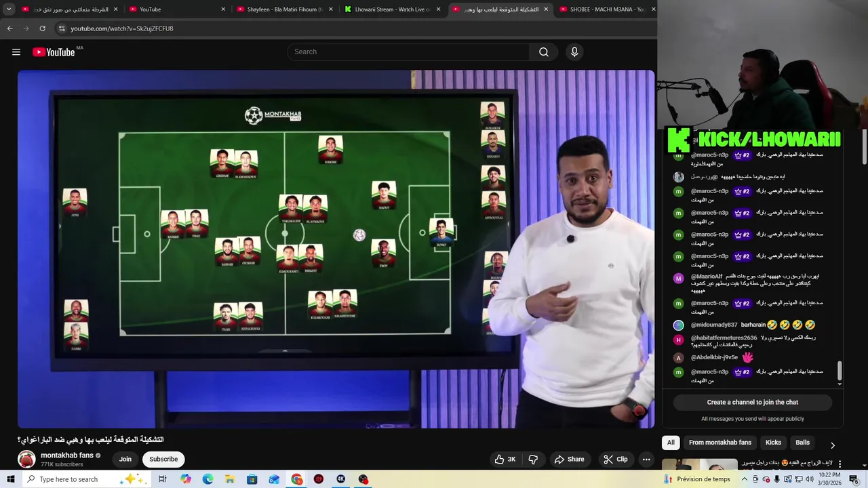Switch to the SHOBEE - MACHI M3ANA tab
868x488 pixels.
point(607,9)
